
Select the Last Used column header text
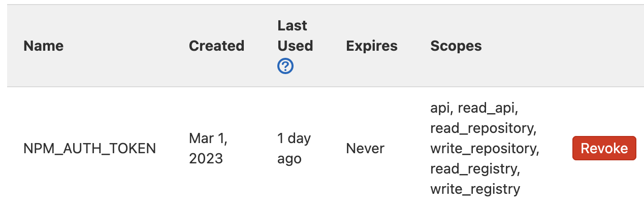pos(295,36)
